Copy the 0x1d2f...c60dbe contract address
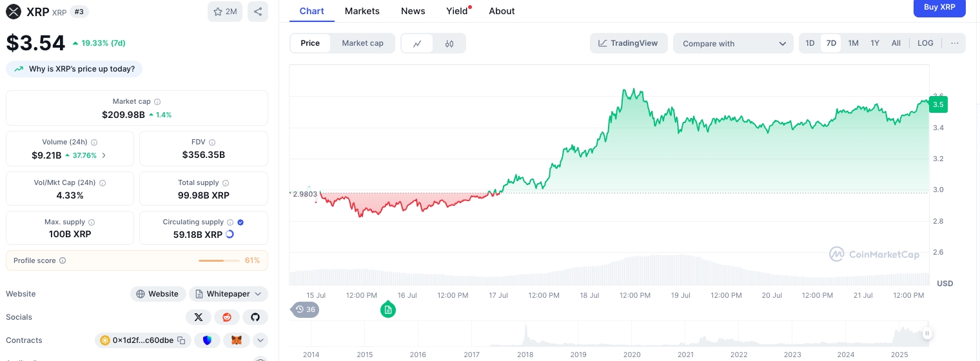This screenshot has width=980, height=361. (x=181, y=340)
